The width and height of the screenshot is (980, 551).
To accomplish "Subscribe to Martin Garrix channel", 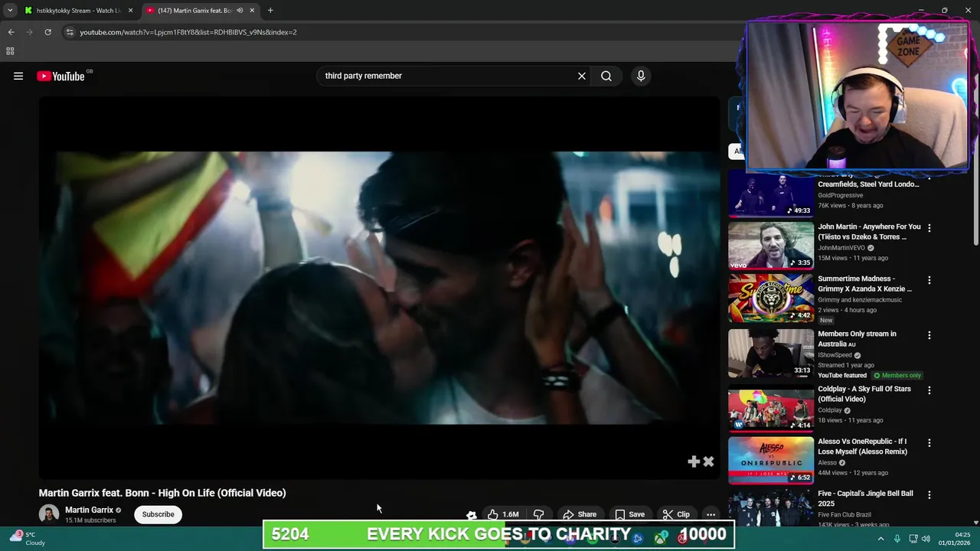I will 158,514.
